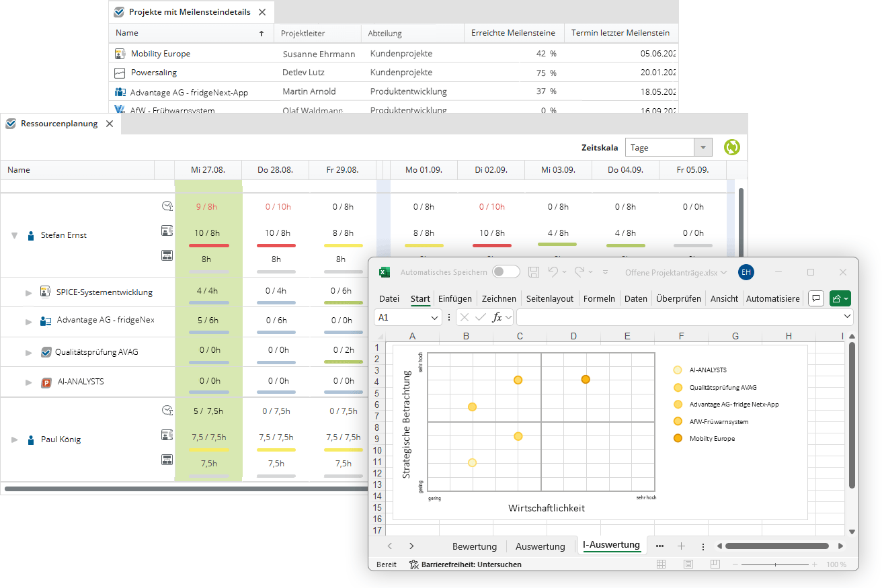This screenshot has width=882, height=588.
Task: Switch to the Bewertung sheet tab
Action: pos(475,546)
